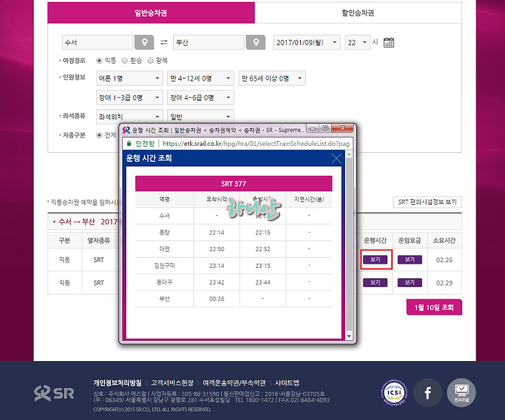Click the popup address bar URL

pyautogui.click(x=256, y=144)
